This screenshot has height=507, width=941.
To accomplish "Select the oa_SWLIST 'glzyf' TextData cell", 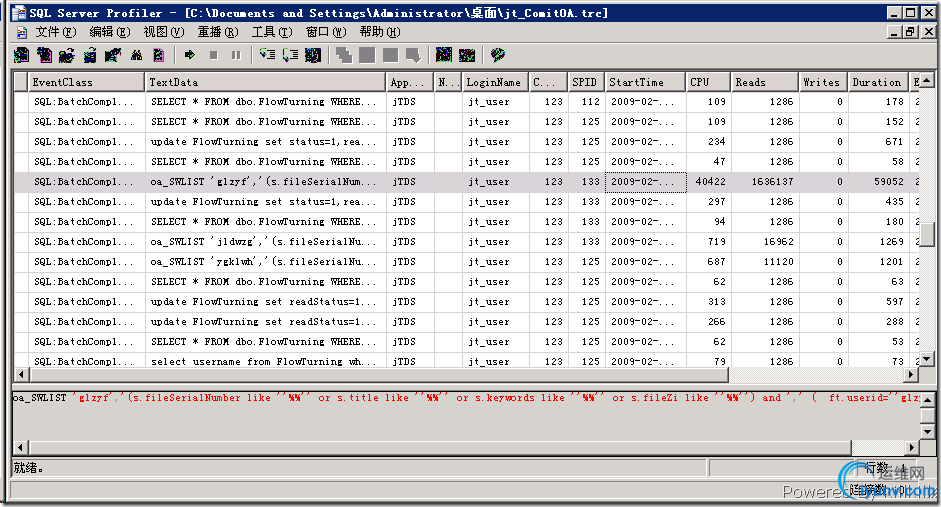I will click(265, 182).
